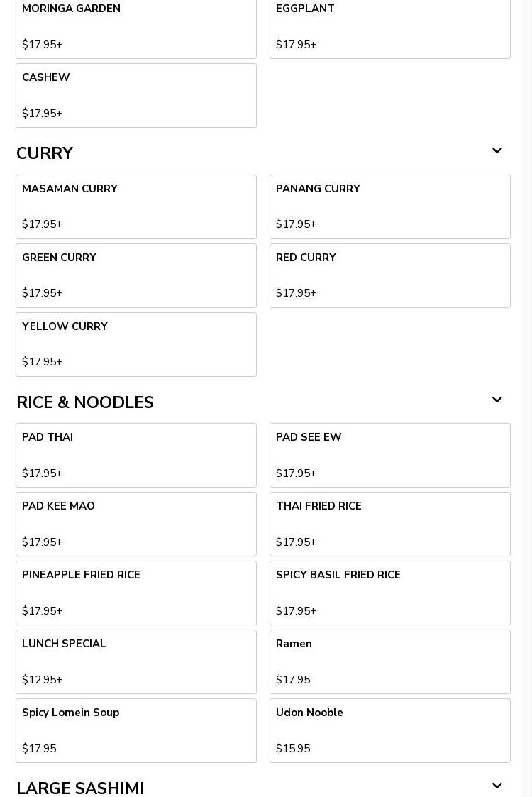Choose the PAD KEE MAO card
532x797 pixels.
point(136,524)
